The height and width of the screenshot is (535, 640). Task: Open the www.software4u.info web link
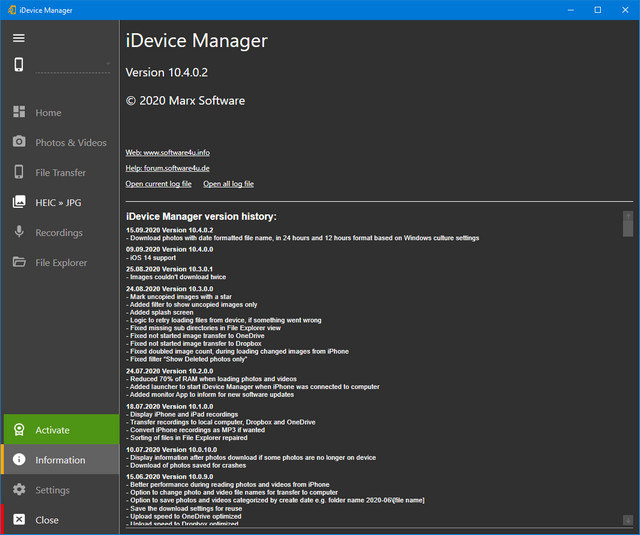[x=167, y=153]
